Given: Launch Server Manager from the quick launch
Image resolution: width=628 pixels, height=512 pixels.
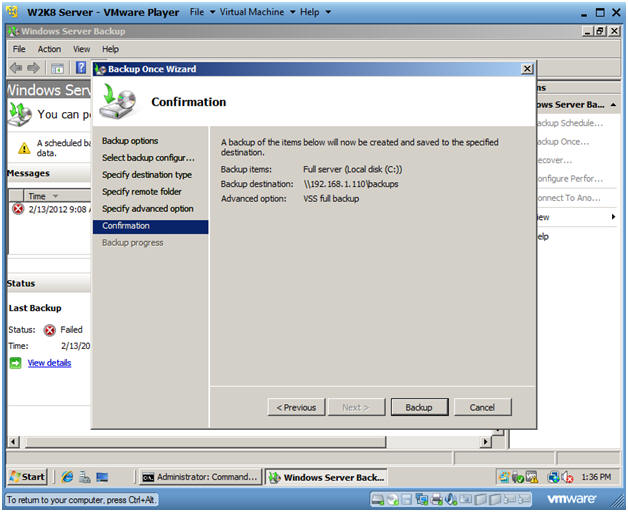Looking at the screenshot, I should (x=85, y=477).
